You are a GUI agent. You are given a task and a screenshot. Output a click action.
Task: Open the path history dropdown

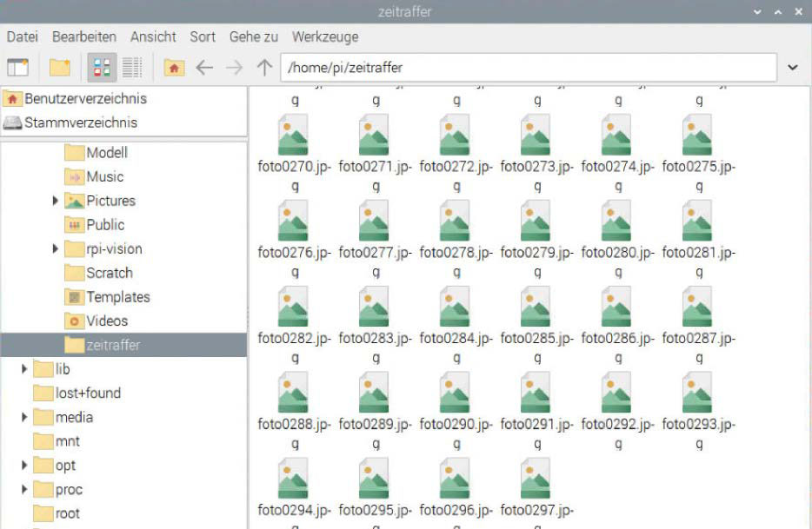792,68
